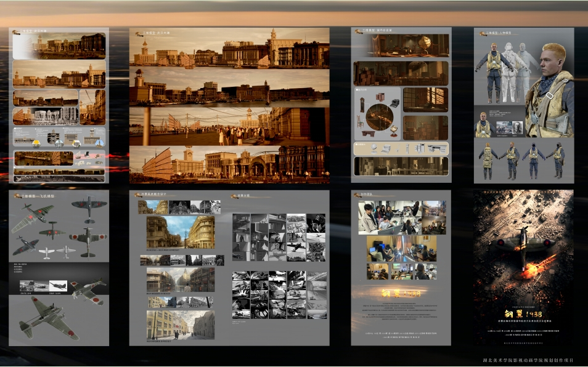Open the large pilot close-up portrait
Image resolution: width=588 pixels, height=367 pixels.
[549, 90]
